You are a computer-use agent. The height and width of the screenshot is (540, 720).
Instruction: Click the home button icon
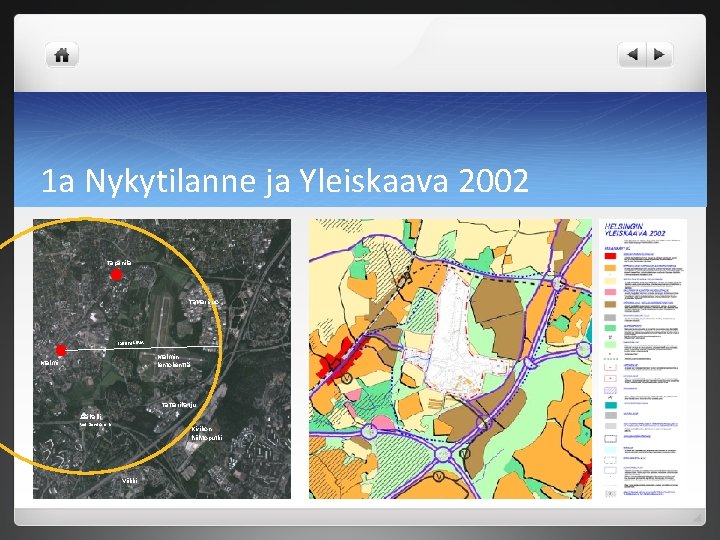(62, 55)
